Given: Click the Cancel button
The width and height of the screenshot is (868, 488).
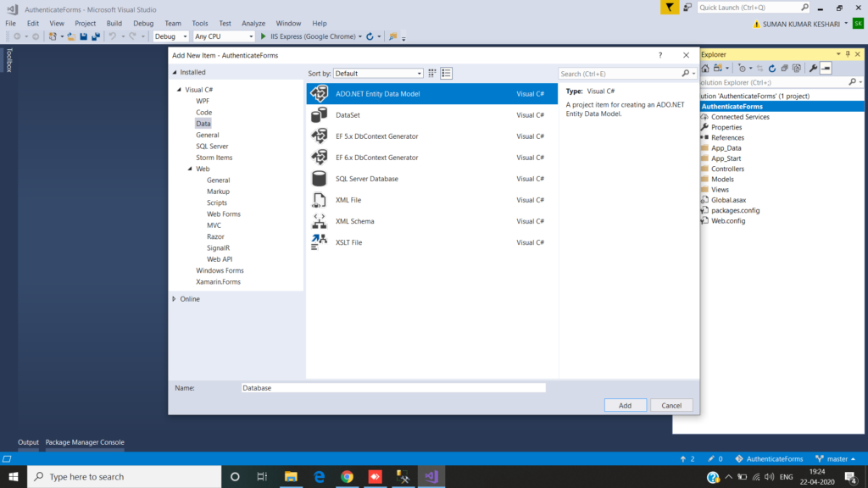Looking at the screenshot, I should 671,406.
